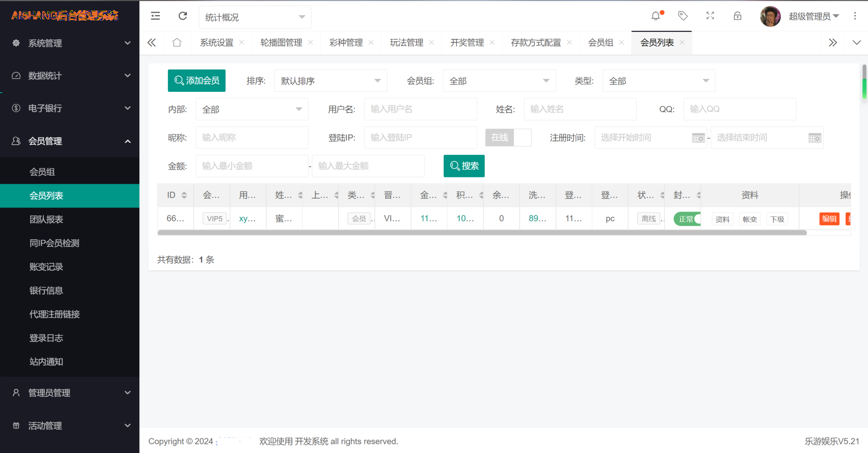Switch to the 彩种管理 tab
This screenshot has width=868, height=453.
pos(346,43)
